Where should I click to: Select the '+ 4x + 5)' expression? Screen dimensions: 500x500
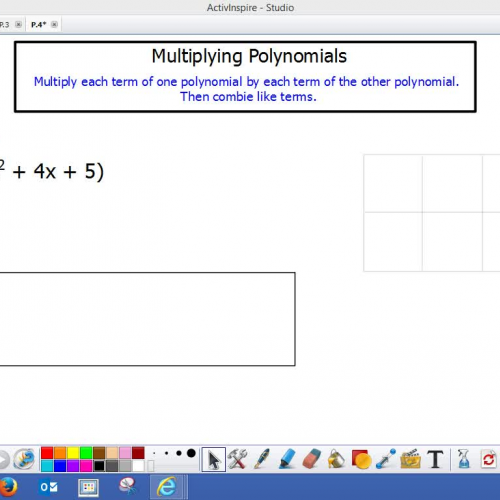point(58,171)
